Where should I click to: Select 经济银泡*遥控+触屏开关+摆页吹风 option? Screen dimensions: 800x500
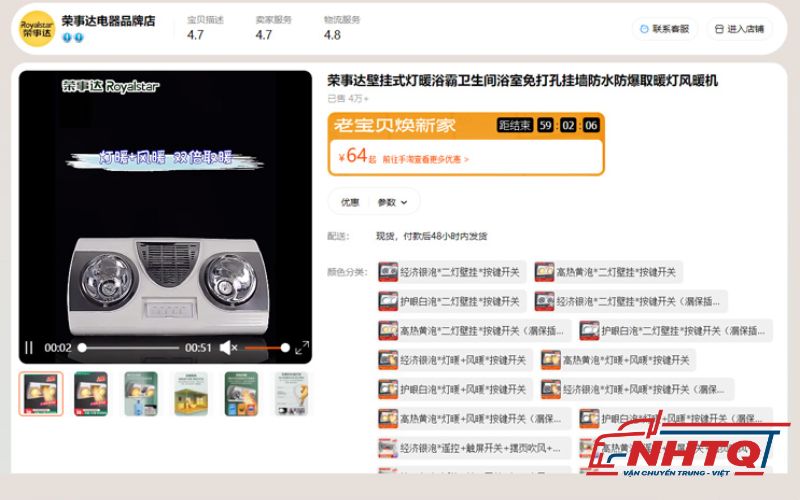point(474,448)
